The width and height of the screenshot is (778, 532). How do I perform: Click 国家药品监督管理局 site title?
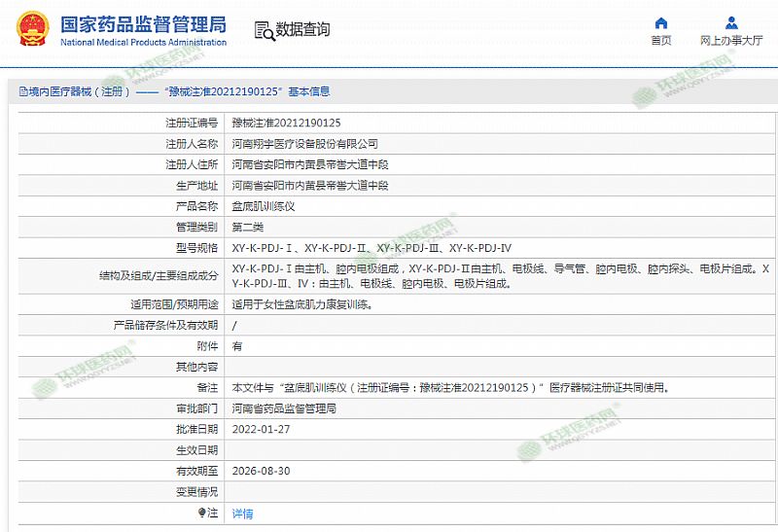[143, 23]
